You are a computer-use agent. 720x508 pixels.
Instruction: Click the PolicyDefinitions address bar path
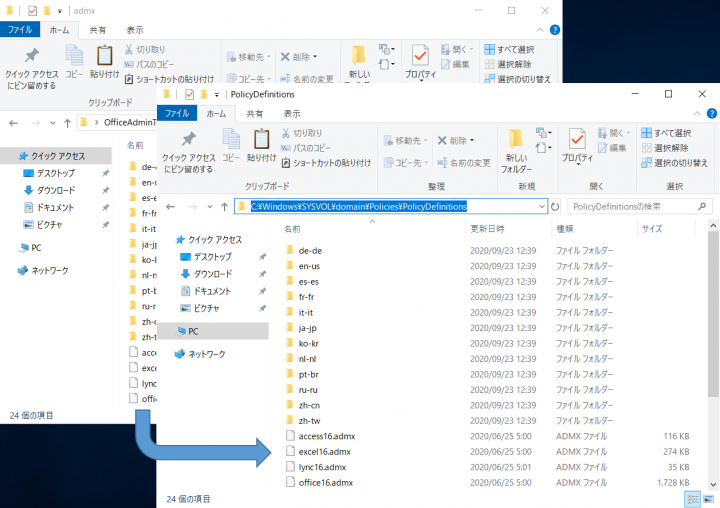pyautogui.click(x=358, y=207)
